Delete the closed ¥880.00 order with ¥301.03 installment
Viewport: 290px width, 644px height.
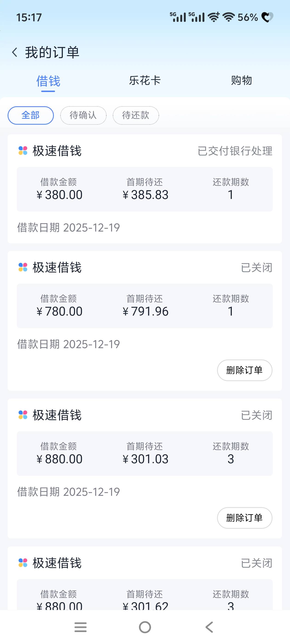(x=244, y=518)
